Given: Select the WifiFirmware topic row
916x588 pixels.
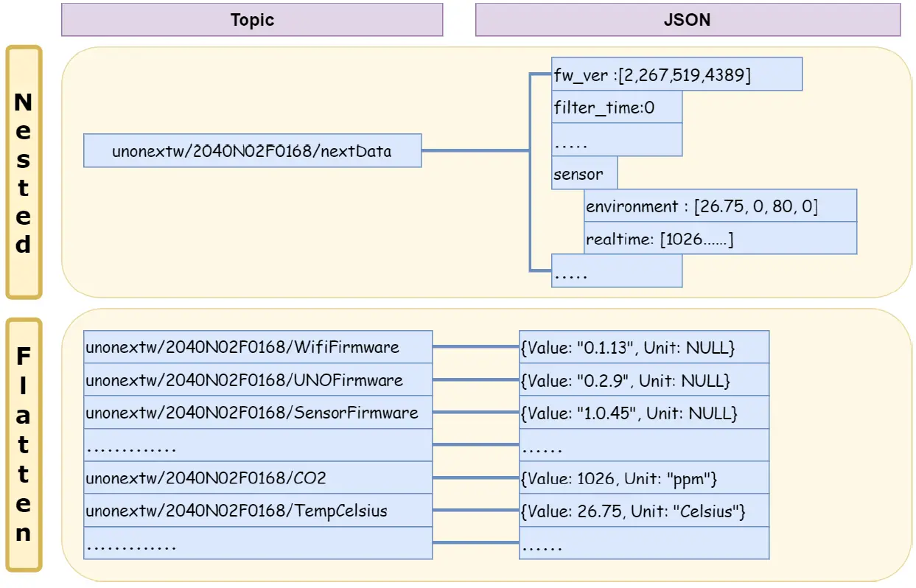Looking at the screenshot, I should pyautogui.click(x=258, y=347).
